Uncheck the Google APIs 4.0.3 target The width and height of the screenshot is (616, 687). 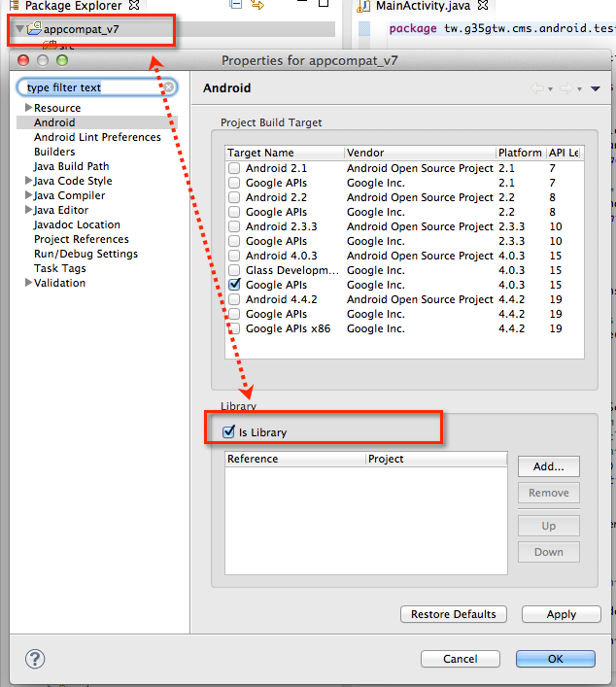(x=234, y=285)
